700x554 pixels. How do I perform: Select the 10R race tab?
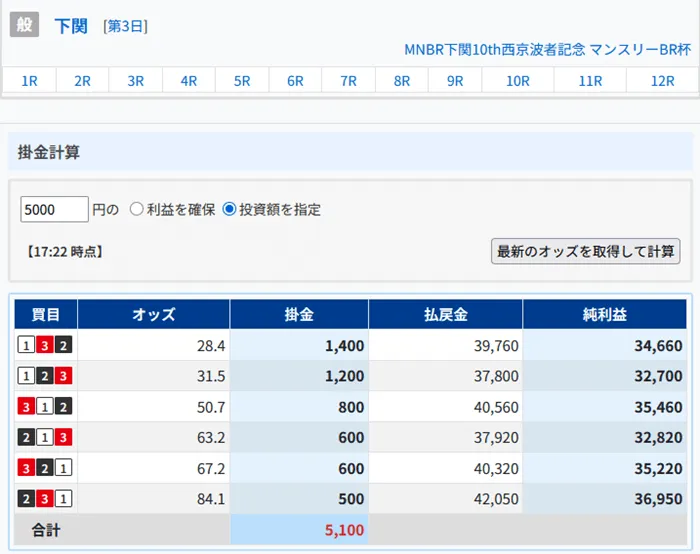tap(518, 81)
